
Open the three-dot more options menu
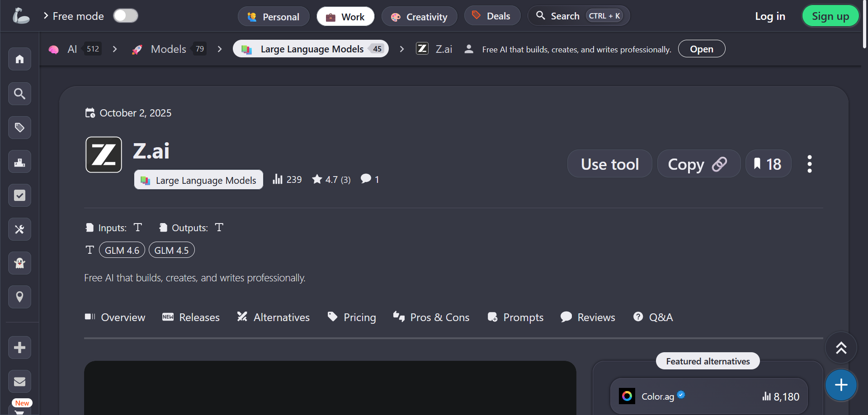tap(809, 164)
